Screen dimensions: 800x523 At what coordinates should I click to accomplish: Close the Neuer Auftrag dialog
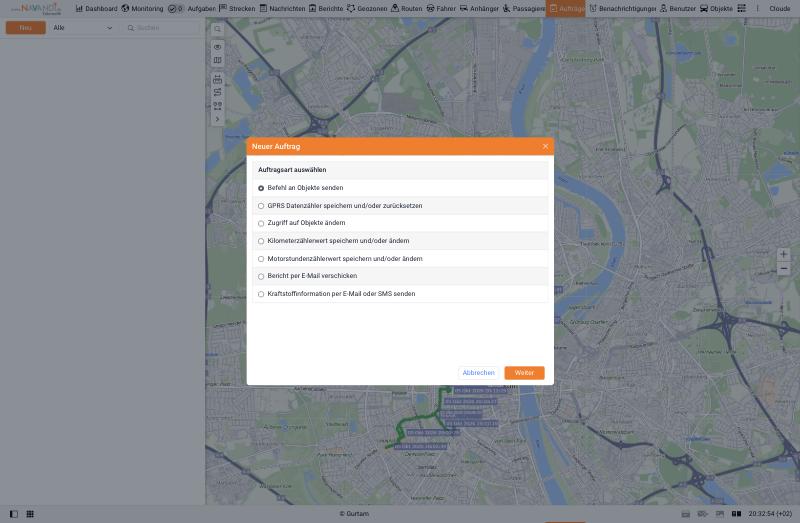pyautogui.click(x=545, y=146)
